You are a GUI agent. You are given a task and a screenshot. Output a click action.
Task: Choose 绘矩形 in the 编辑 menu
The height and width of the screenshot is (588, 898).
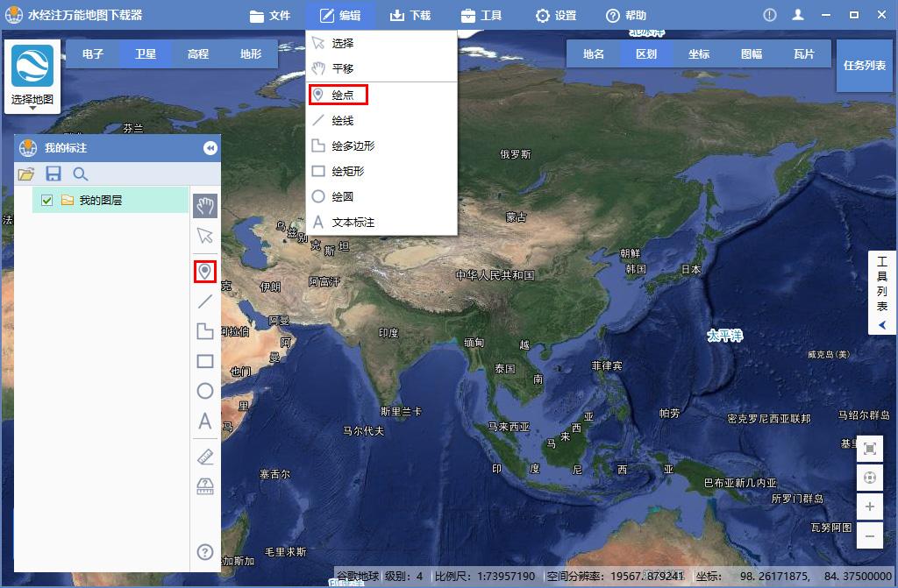pyautogui.click(x=381, y=171)
